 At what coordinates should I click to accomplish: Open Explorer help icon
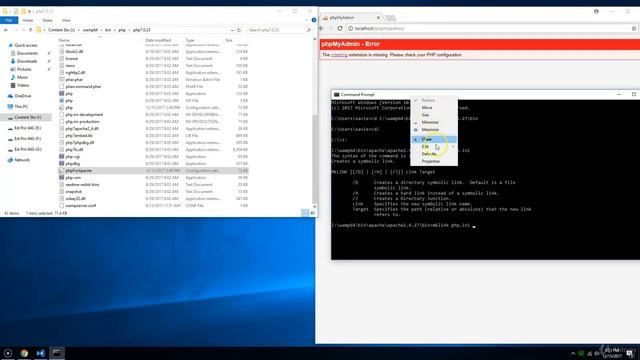314,20
